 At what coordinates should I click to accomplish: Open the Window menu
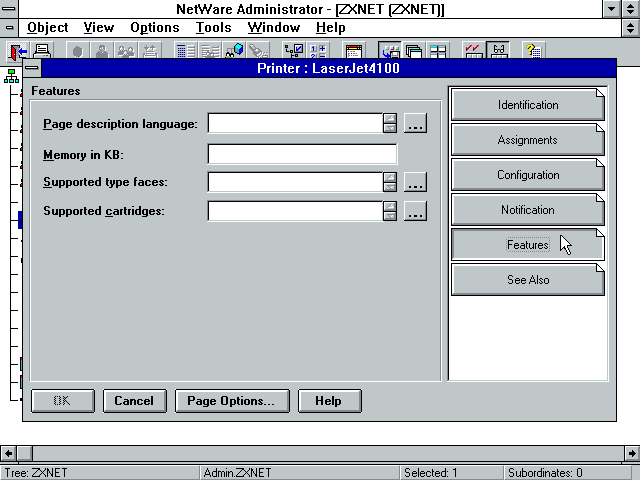[274, 28]
